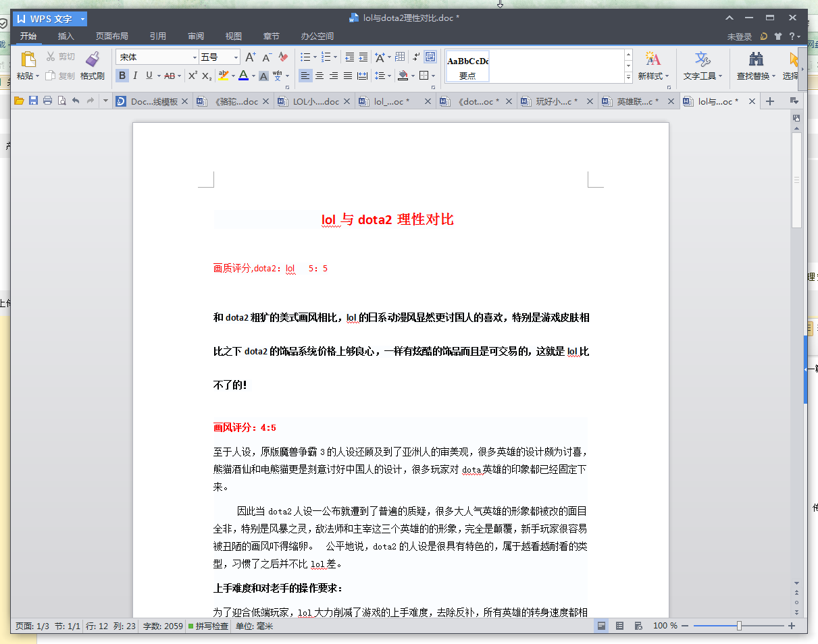
Task: Clear formatting with the eraser icon
Action: [x=283, y=57]
